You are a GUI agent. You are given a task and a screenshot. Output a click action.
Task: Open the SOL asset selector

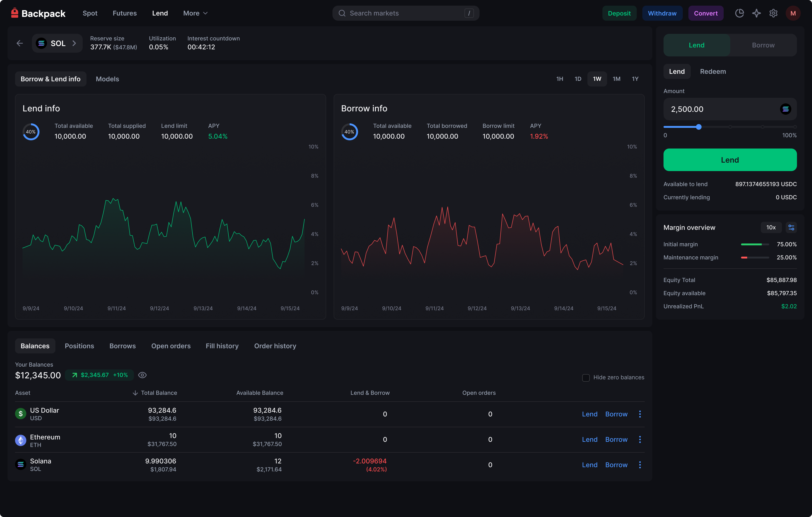click(57, 43)
